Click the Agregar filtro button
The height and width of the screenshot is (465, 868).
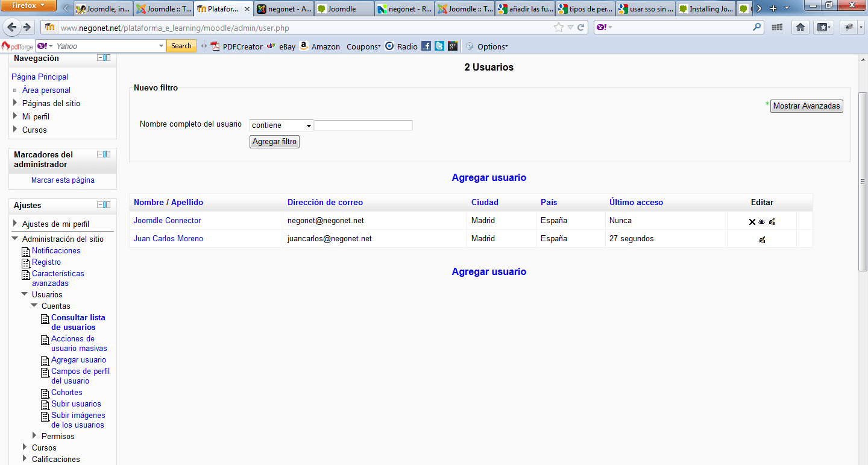click(x=274, y=142)
